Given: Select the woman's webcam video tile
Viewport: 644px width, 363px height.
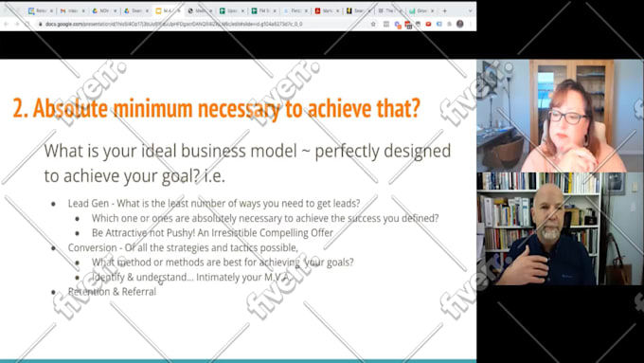Looking at the screenshot, I should tap(561, 116).
